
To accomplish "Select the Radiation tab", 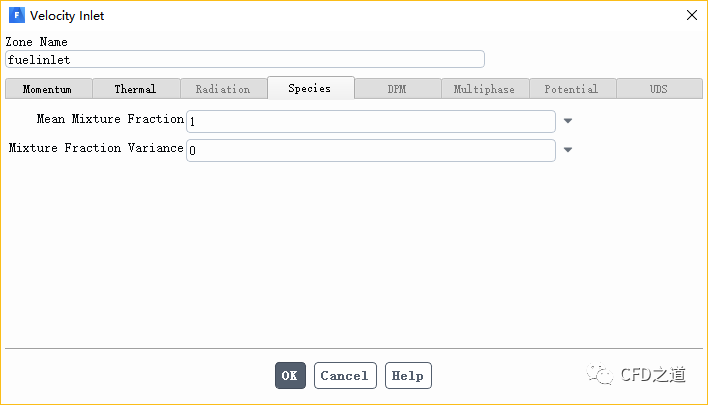I will pos(223,89).
